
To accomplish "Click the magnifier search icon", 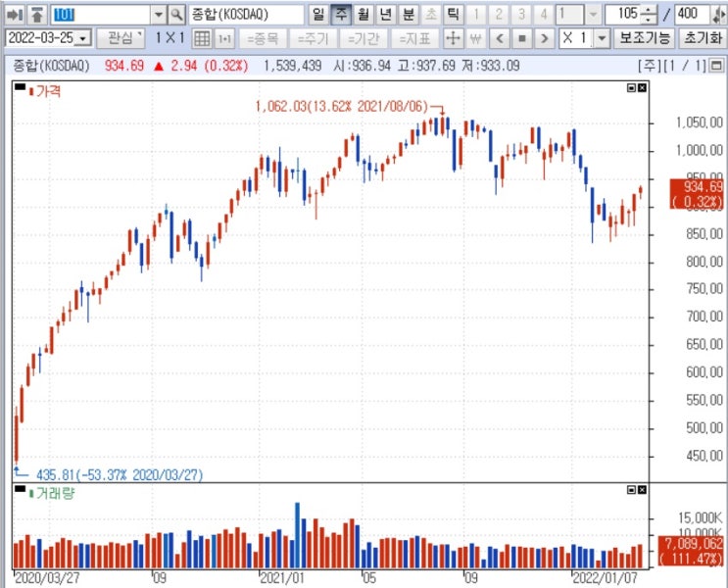I will pyautogui.click(x=176, y=15).
